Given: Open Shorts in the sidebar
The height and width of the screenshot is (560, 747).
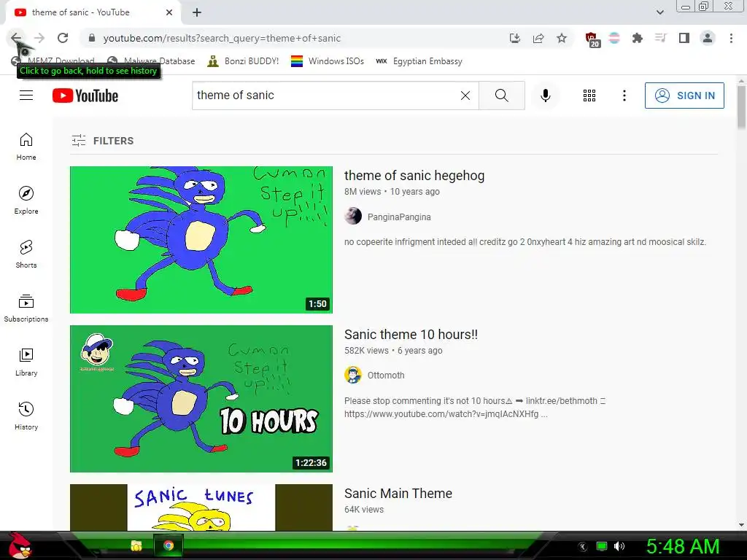Looking at the screenshot, I should (26, 254).
